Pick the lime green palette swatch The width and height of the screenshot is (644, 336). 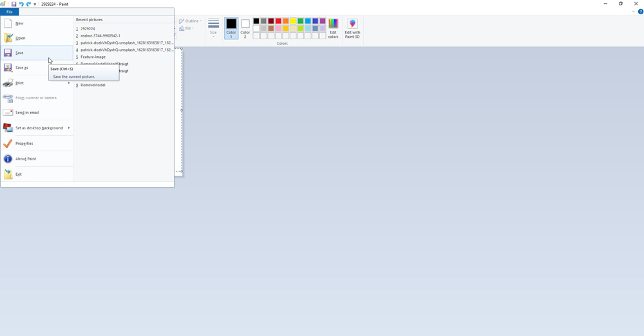(301, 28)
